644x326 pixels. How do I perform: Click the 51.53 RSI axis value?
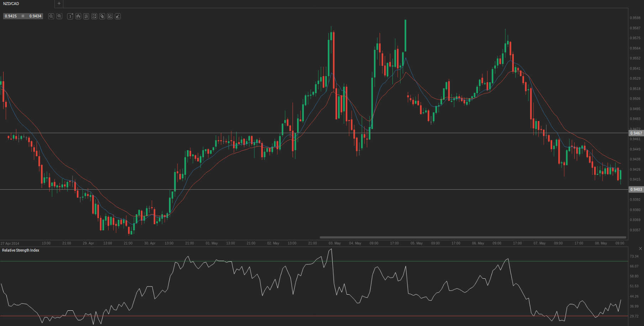634,286
